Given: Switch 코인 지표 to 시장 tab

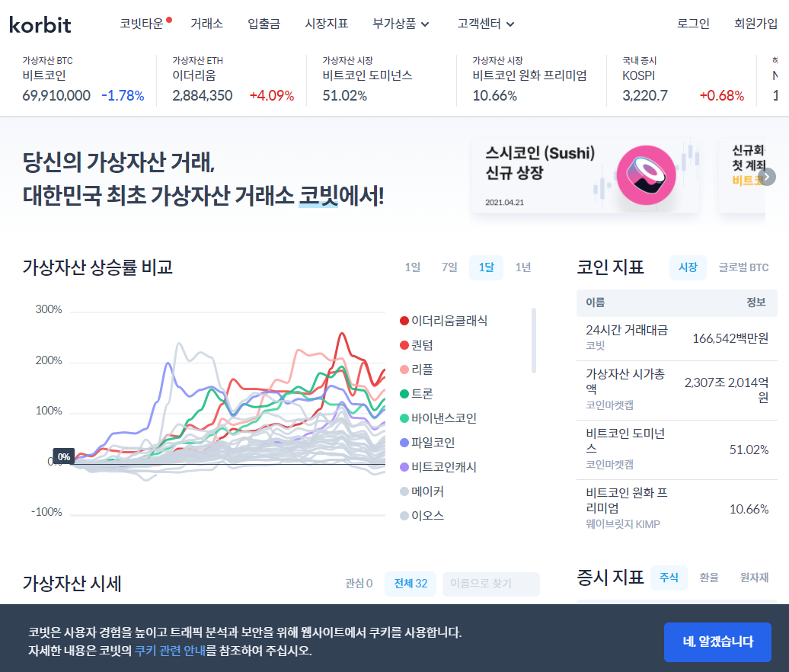Looking at the screenshot, I should (x=688, y=267).
